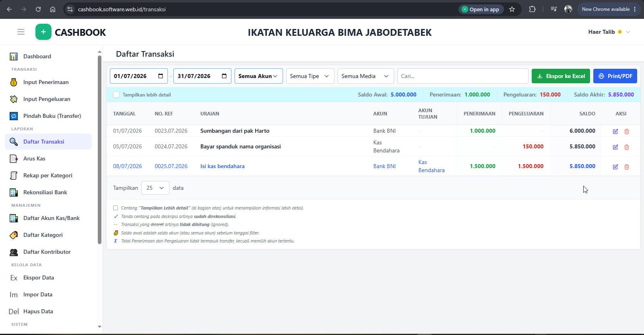644x335 pixels.
Task: Click the 6.000.000 saldo cell
Action: [582, 131]
